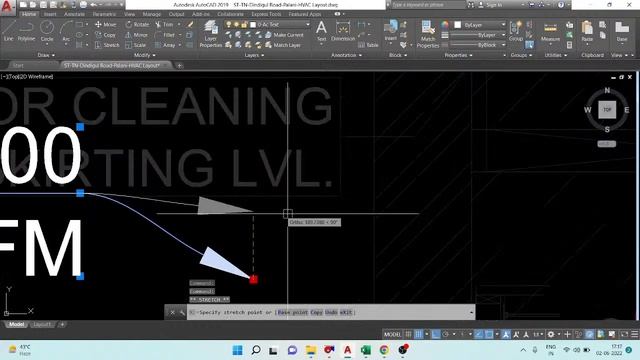Screen dimensions: 640x360
Task: Click Match Properties tool
Action: [x=428, y=34]
